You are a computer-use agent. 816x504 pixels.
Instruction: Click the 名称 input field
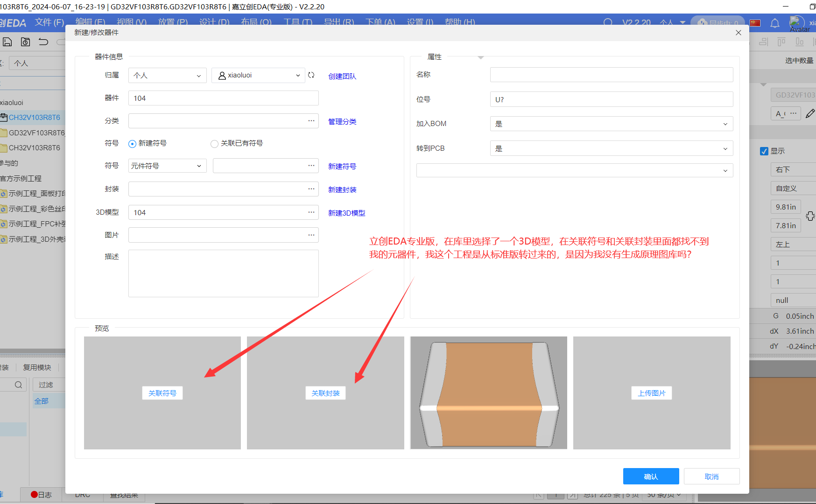[611, 75]
